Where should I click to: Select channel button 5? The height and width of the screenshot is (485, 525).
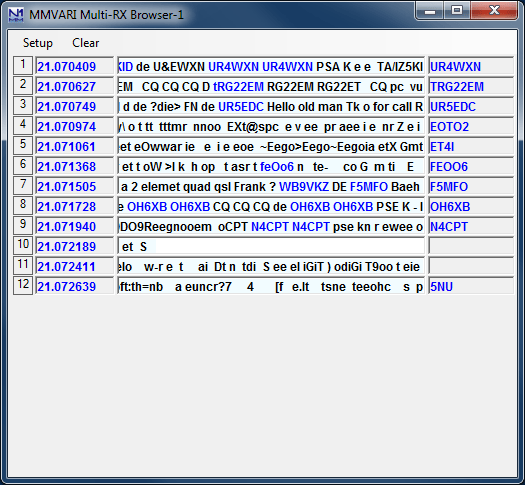pos(23,145)
